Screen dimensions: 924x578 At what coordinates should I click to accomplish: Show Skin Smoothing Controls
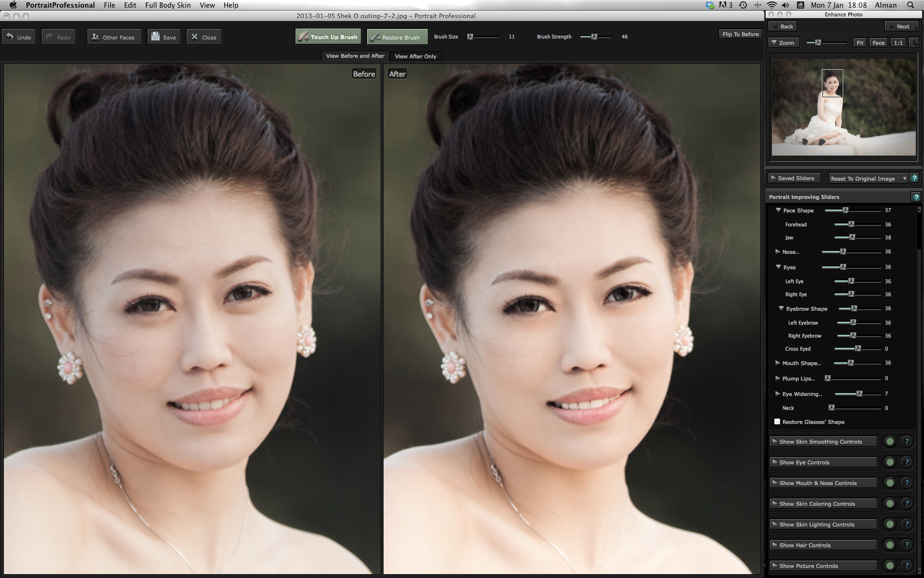click(823, 441)
